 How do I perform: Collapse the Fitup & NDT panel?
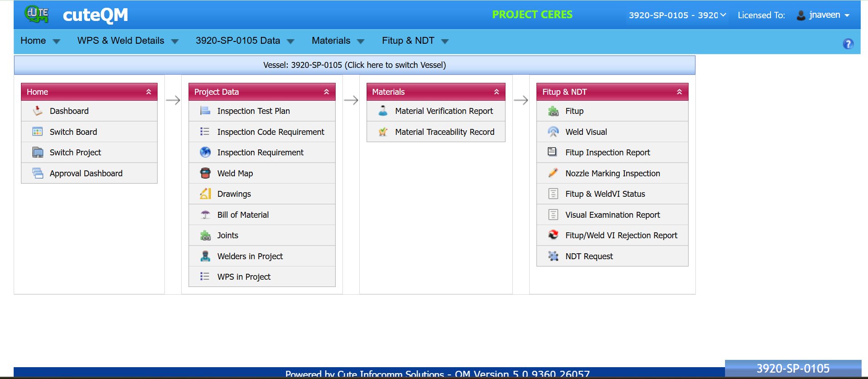(x=679, y=92)
